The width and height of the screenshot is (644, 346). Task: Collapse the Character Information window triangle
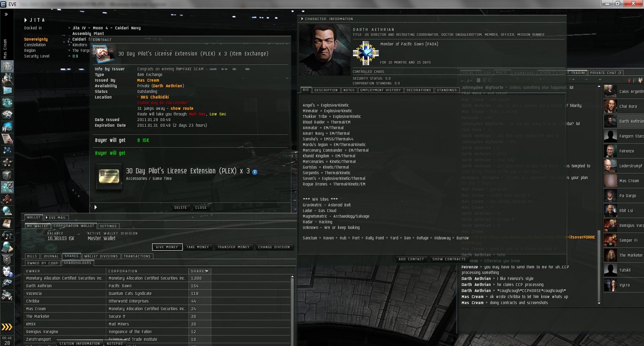click(x=302, y=19)
